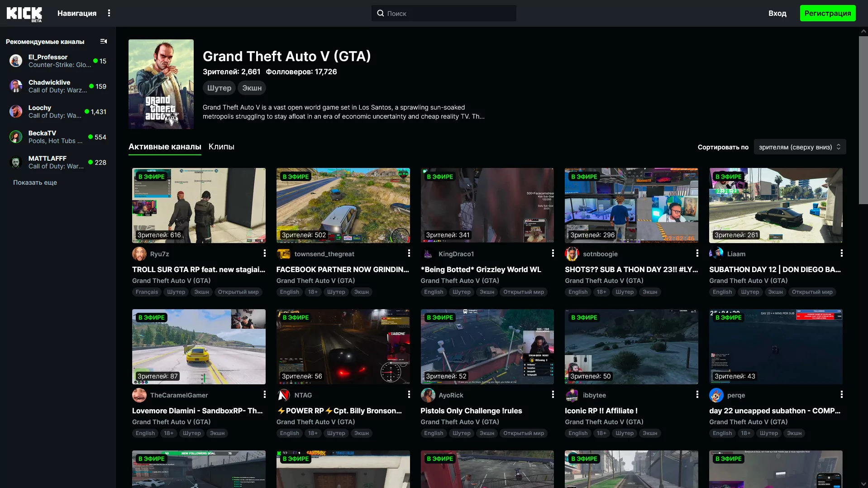
Task: Open AyoRick stream thumbnail
Action: tap(487, 347)
